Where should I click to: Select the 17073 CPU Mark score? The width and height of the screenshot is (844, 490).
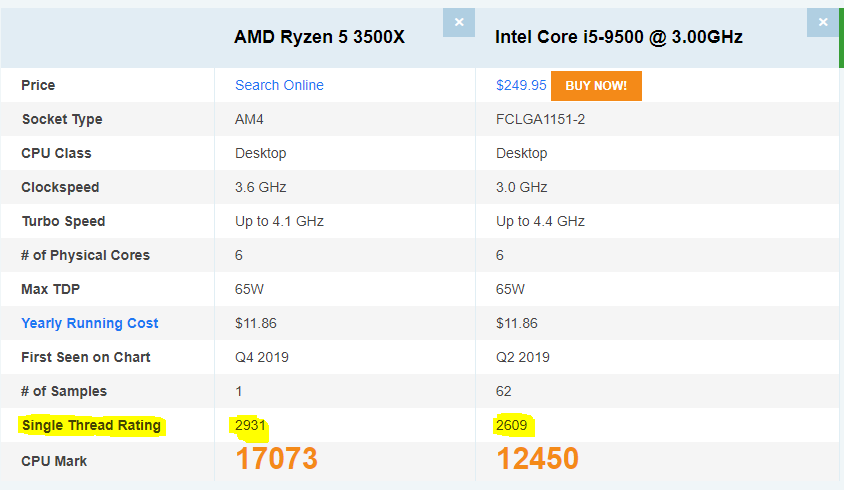pos(276,459)
